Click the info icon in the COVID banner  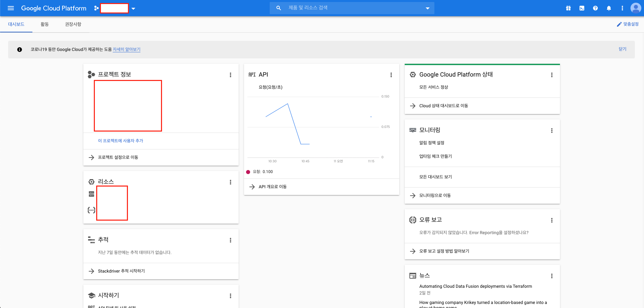coord(20,50)
